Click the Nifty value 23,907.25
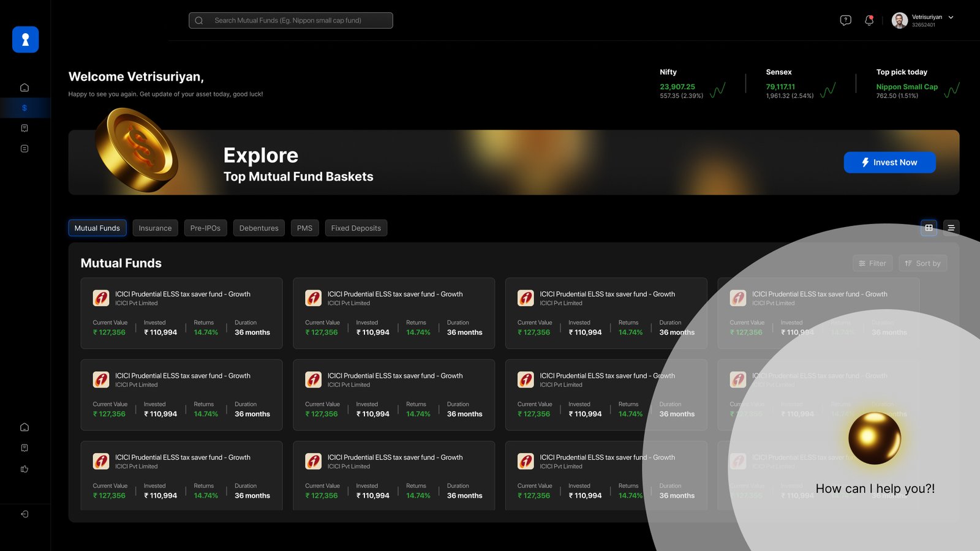This screenshot has height=551, width=980. 677,87
